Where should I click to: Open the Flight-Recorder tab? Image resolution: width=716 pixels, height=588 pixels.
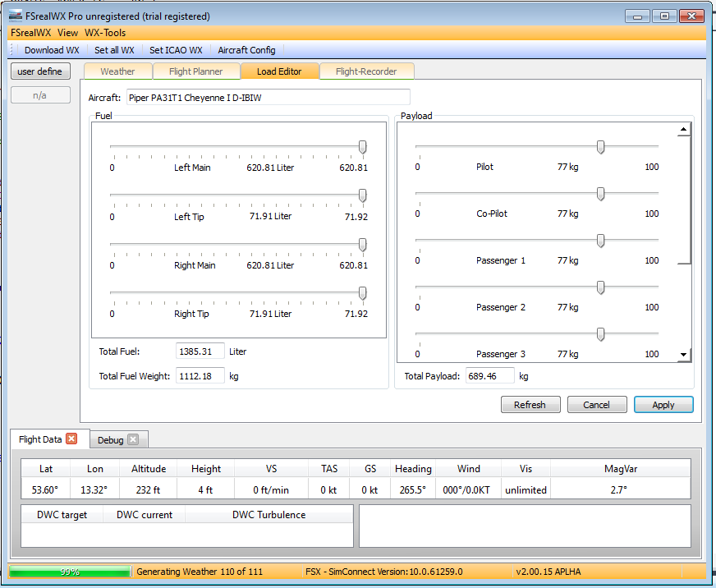pyautogui.click(x=366, y=71)
